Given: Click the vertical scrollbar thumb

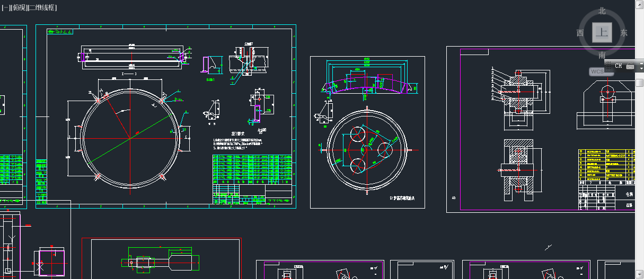Looking at the screenshot, I should pos(640,83).
